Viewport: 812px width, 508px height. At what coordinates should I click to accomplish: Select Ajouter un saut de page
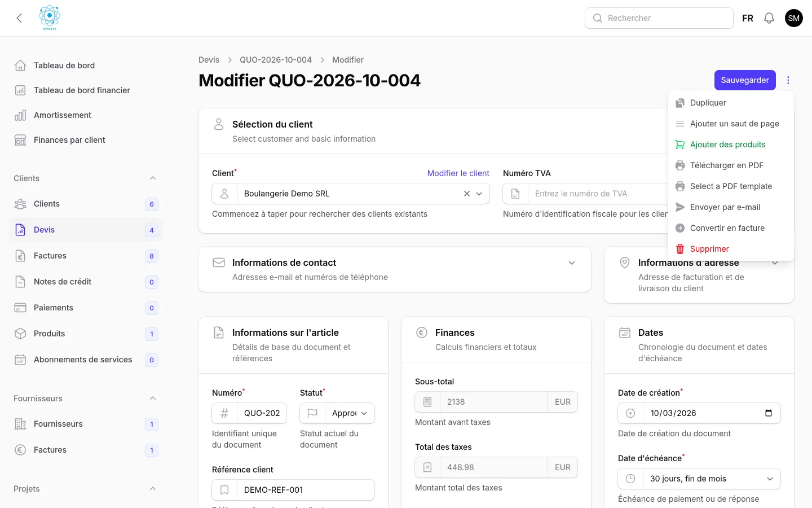click(731, 124)
